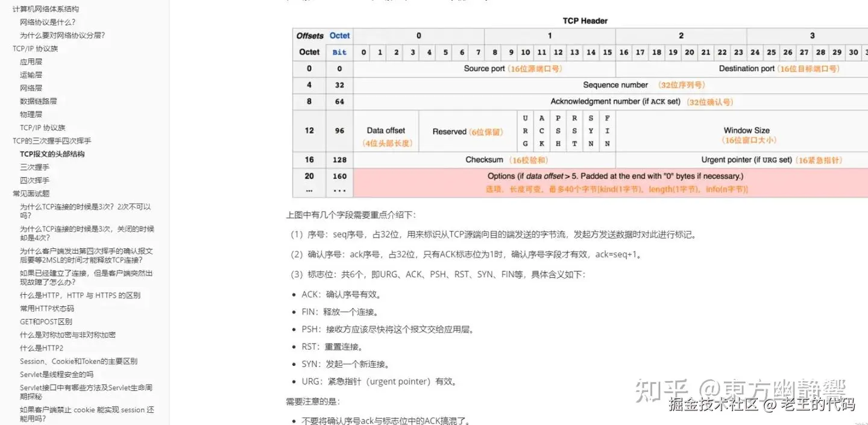Click the vertical SYN flag column
The width and height of the screenshot is (868, 425).
click(x=591, y=131)
